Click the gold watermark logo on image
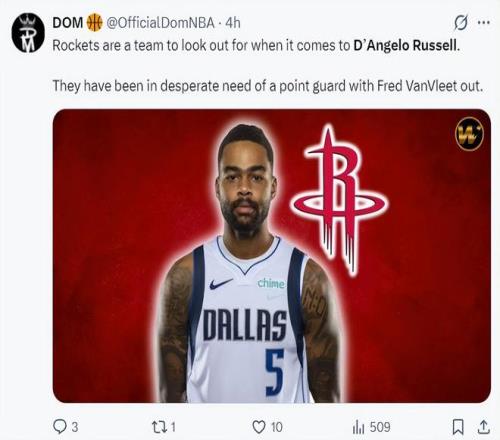Image resolution: width=500 pixels, height=440 pixels. coord(470,134)
